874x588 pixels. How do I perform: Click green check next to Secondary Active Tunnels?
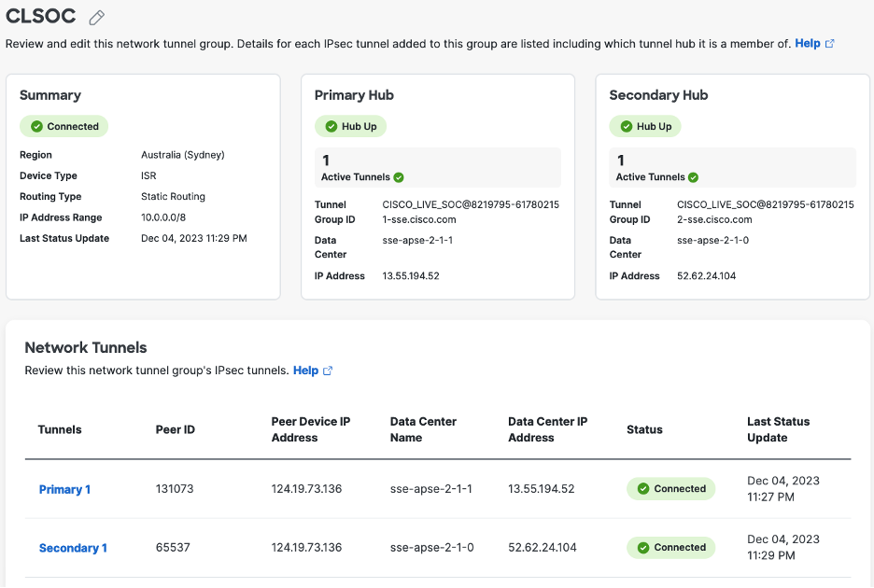pos(694,177)
